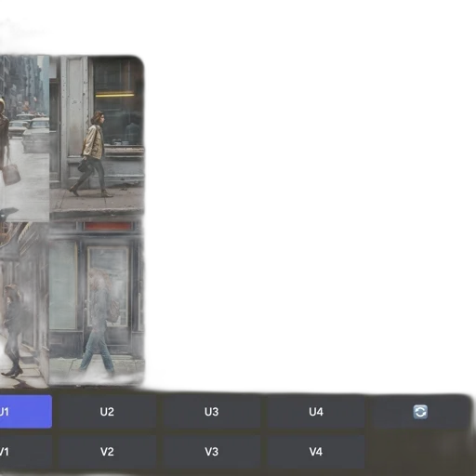The height and width of the screenshot is (476, 476).
Task: Open the street scene with vintage cars
Action: click(24, 138)
